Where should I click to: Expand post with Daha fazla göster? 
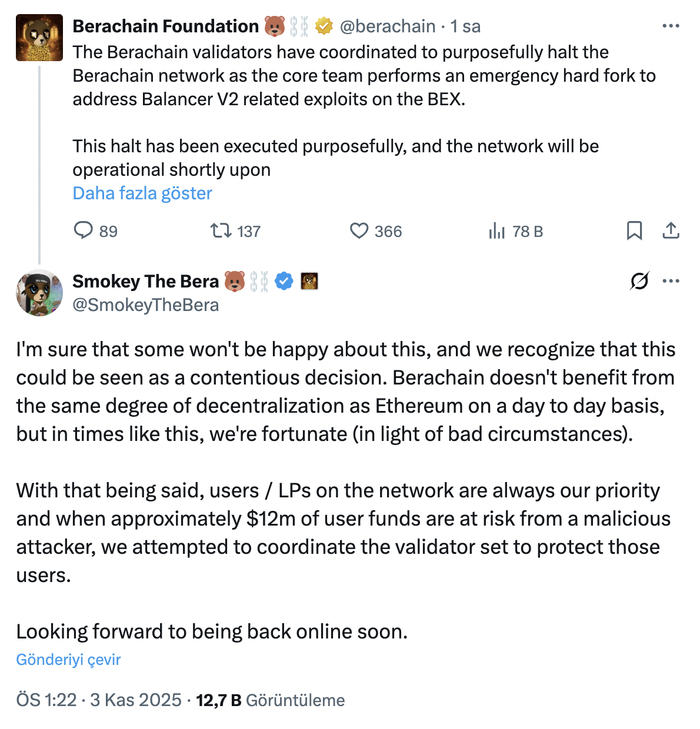tap(142, 193)
